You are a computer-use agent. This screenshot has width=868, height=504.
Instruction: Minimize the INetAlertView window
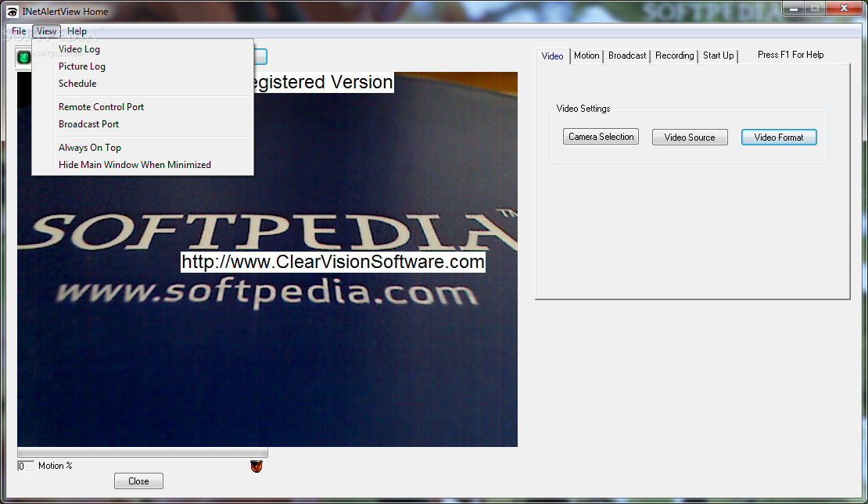793,9
